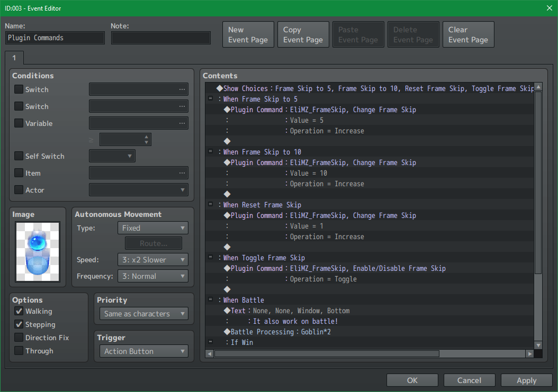Select Plugin Command under Frame Skip to 5
The height and width of the screenshot is (392, 558).
coord(370,110)
